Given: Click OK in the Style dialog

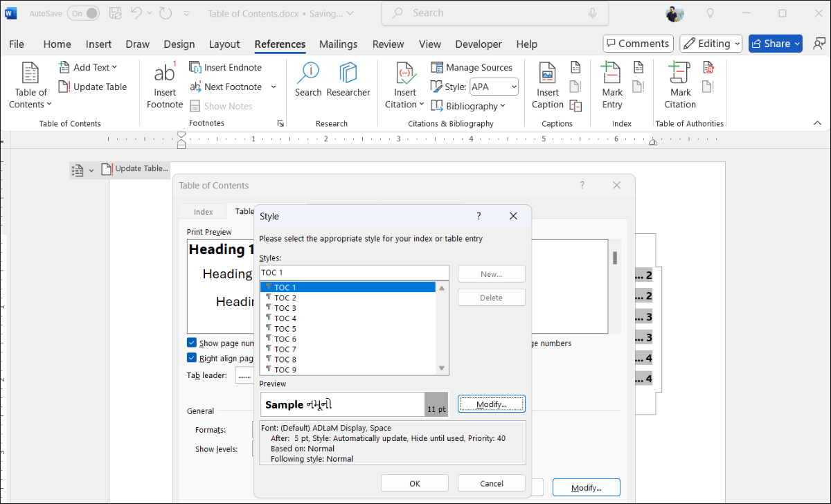Looking at the screenshot, I should click(414, 483).
